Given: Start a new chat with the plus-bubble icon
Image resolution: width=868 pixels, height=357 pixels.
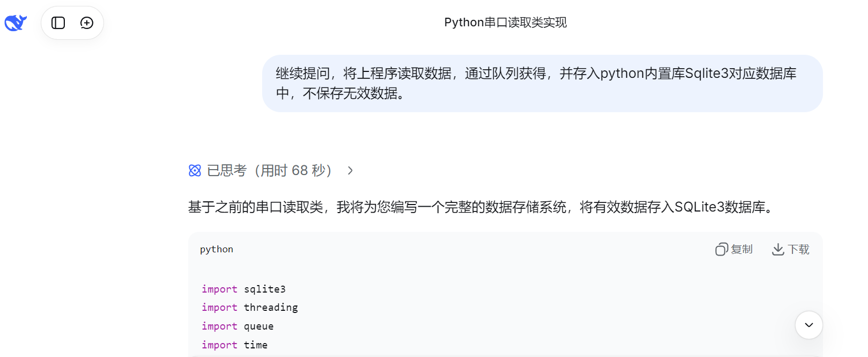Looking at the screenshot, I should (x=87, y=23).
